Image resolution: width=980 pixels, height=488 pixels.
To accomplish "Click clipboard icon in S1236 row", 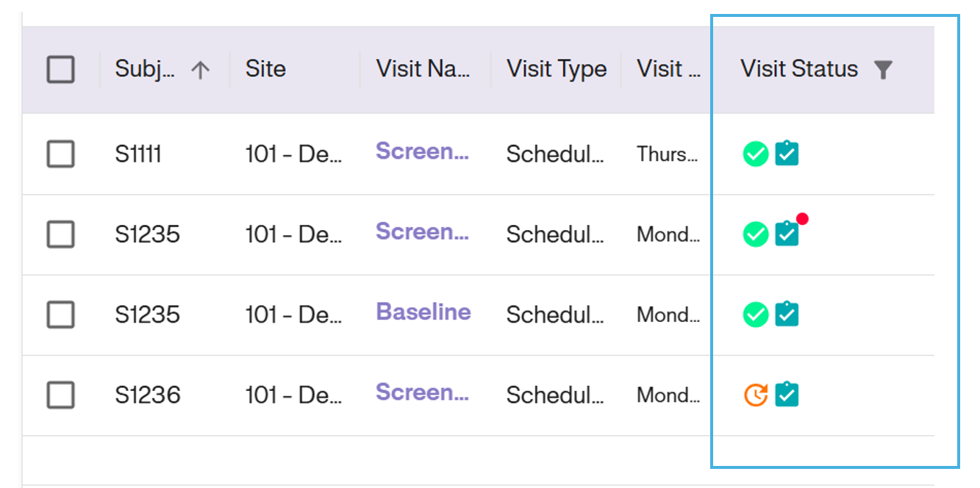I will pyautogui.click(x=787, y=394).
